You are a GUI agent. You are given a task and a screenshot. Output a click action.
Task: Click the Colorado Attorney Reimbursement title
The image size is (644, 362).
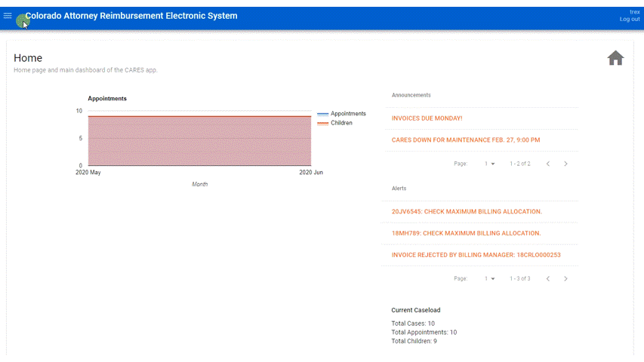[x=131, y=16]
